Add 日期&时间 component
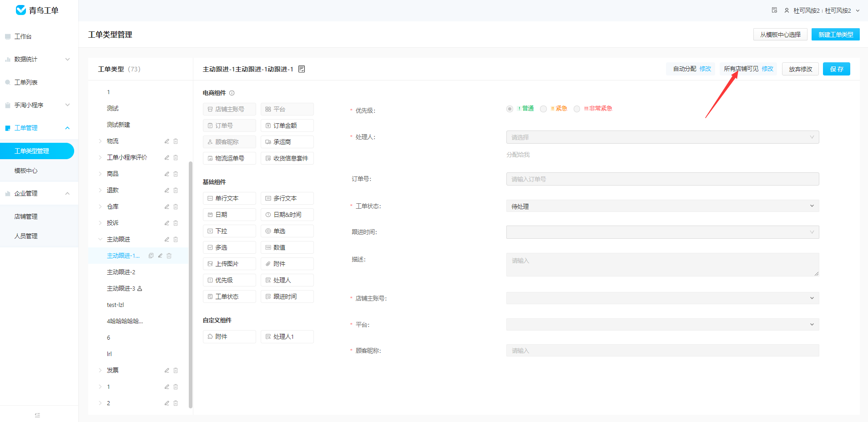 coord(287,215)
